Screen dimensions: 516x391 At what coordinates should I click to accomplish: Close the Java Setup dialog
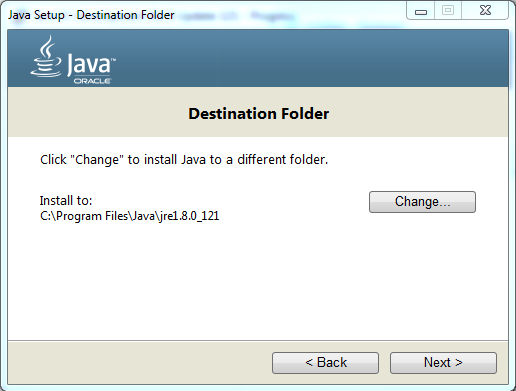[x=485, y=11]
